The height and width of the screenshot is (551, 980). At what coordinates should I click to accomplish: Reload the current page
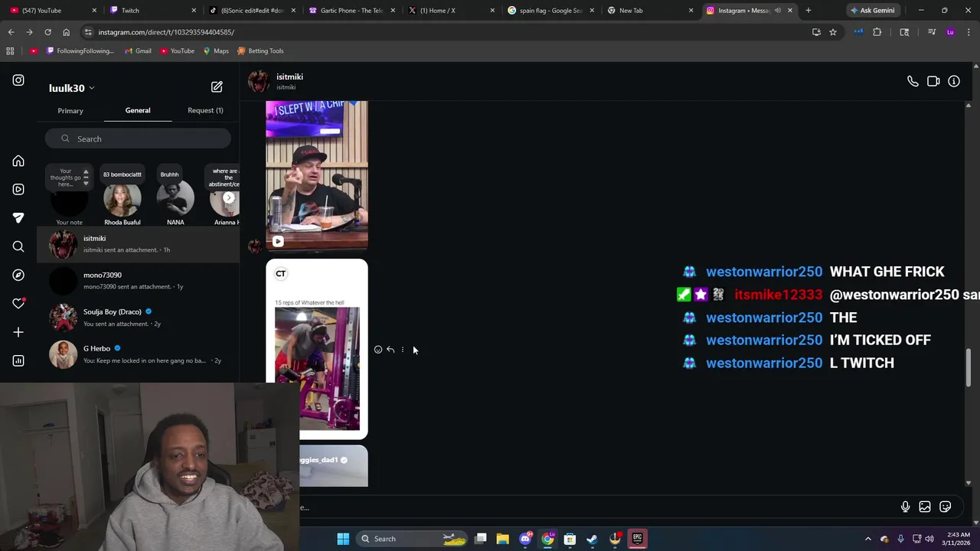[x=47, y=32]
